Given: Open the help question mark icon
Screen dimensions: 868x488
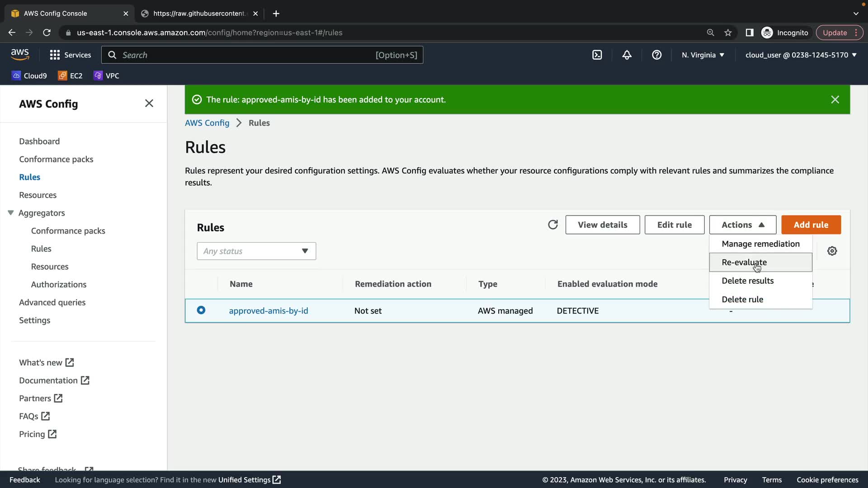Looking at the screenshot, I should [656, 55].
